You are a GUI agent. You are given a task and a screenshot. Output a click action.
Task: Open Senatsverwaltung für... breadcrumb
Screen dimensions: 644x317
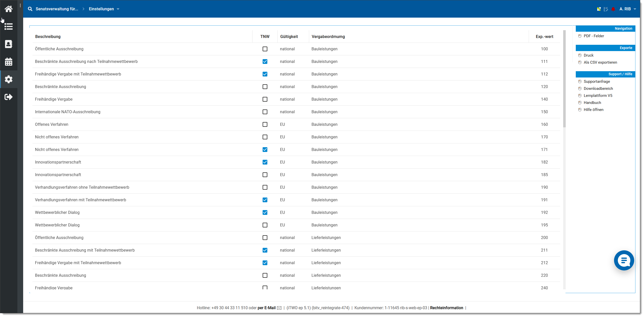click(x=57, y=9)
